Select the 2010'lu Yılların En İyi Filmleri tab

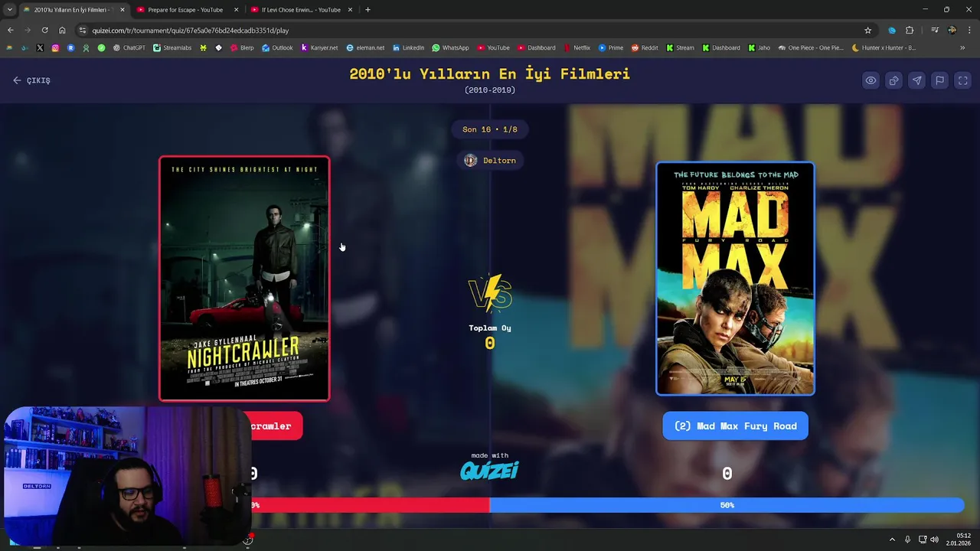(73, 10)
